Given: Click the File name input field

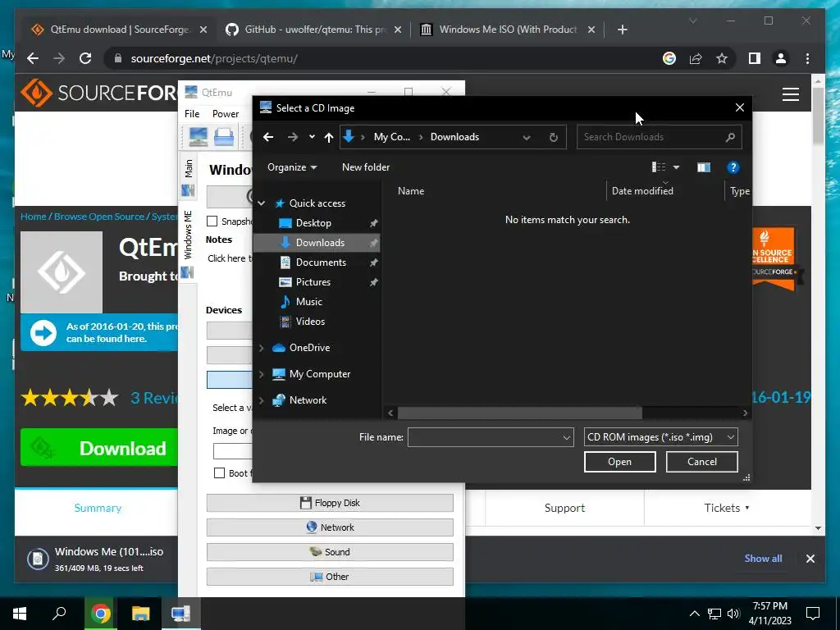Looking at the screenshot, I should tap(485, 438).
